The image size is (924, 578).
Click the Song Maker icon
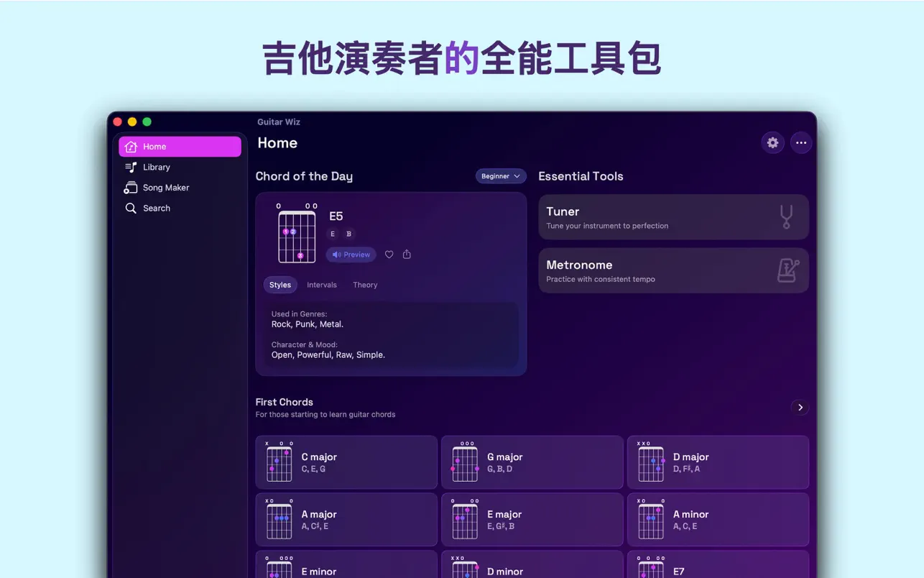131,188
